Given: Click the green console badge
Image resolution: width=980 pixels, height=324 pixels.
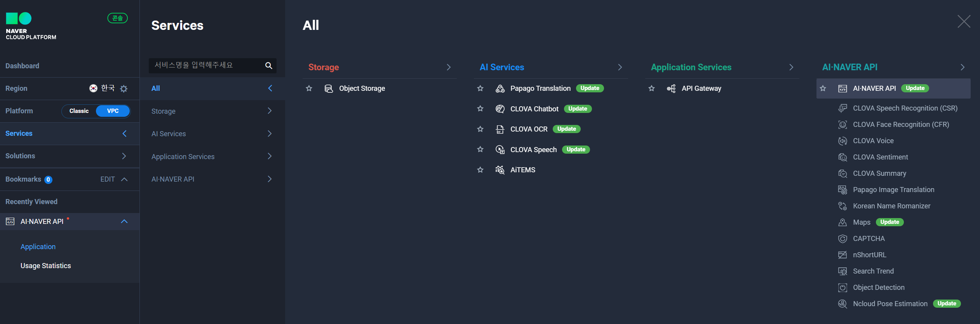Looking at the screenshot, I should (x=118, y=18).
